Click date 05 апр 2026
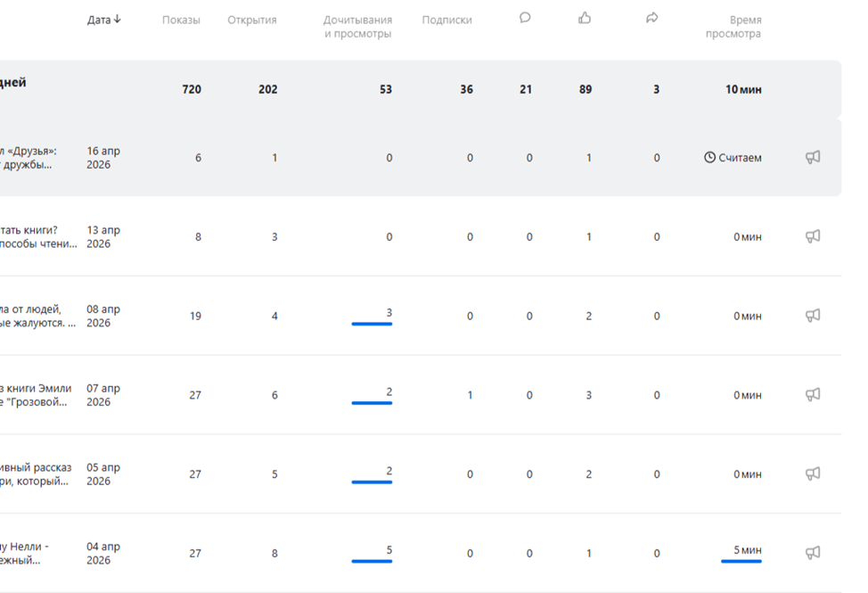The image size is (868, 593). coord(103,474)
